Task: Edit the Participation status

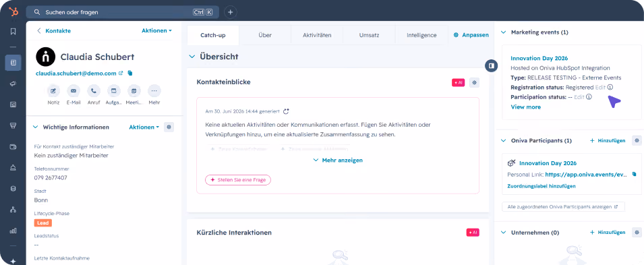Action: 579,97
